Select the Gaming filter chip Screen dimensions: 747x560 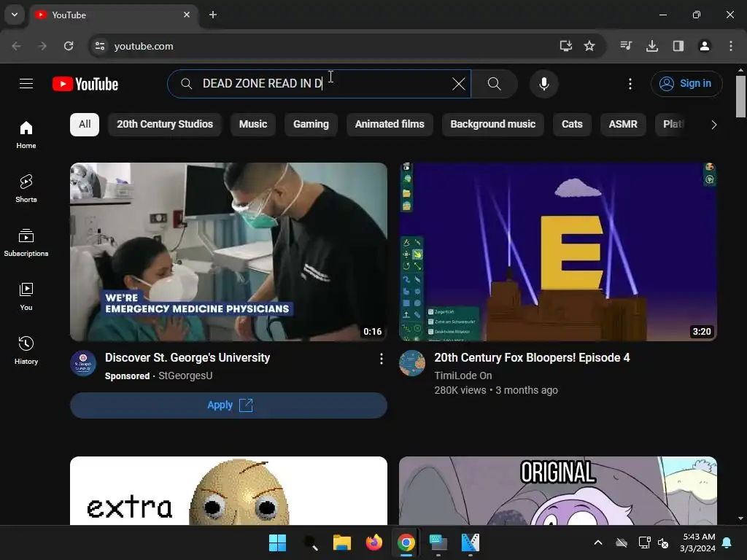point(311,124)
